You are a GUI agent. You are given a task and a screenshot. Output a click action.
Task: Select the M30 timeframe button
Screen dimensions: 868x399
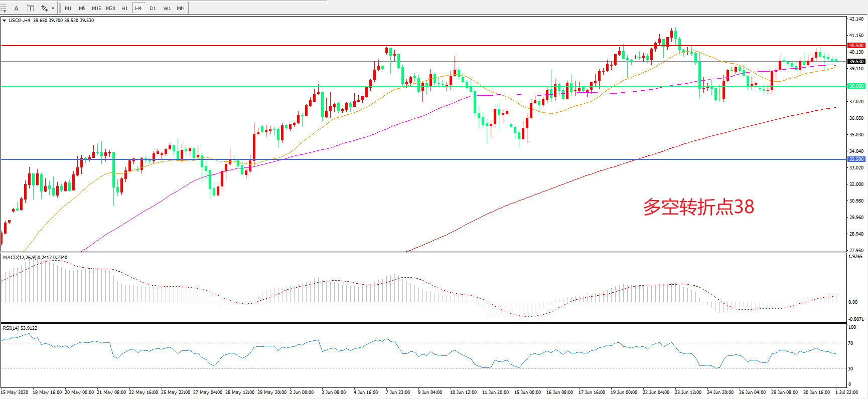(x=110, y=8)
